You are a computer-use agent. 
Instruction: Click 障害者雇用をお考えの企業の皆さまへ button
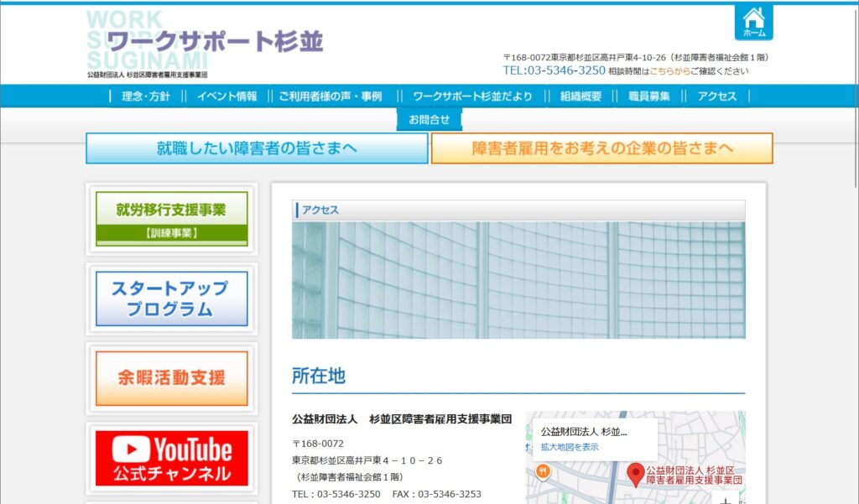pos(601,148)
